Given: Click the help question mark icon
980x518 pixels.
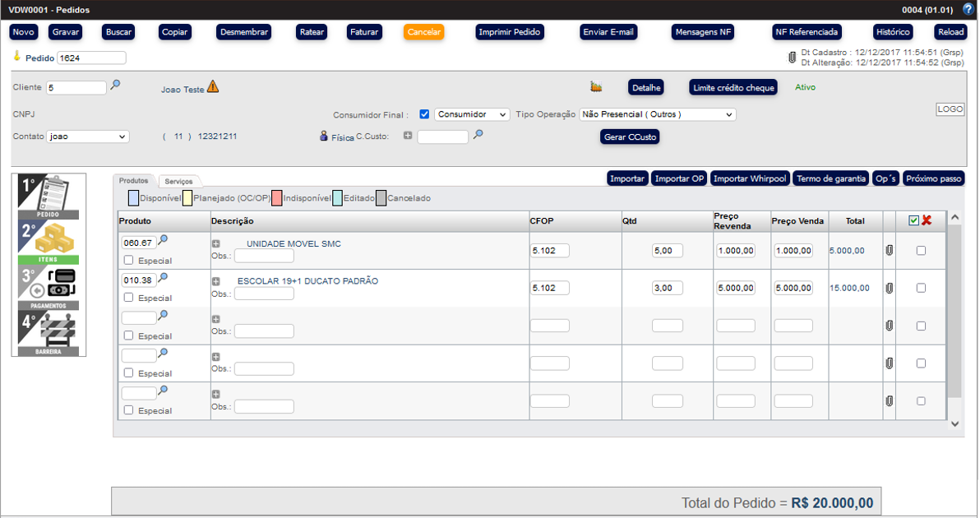Looking at the screenshot, I should coord(968,9).
